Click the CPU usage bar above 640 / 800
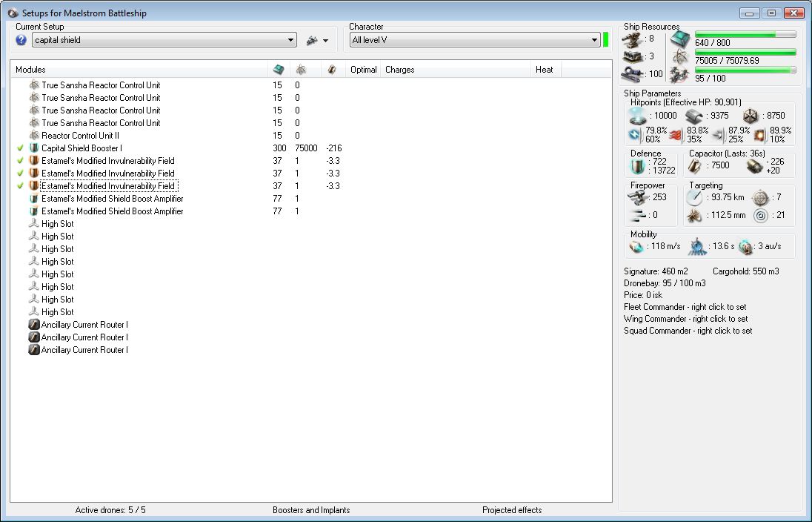Image resolution: width=812 pixels, height=522 pixels. pos(745,34)
